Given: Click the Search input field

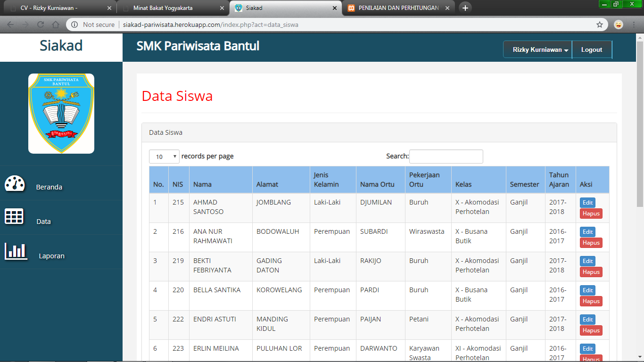Looking at the screenshot, I should coord(446,156).
